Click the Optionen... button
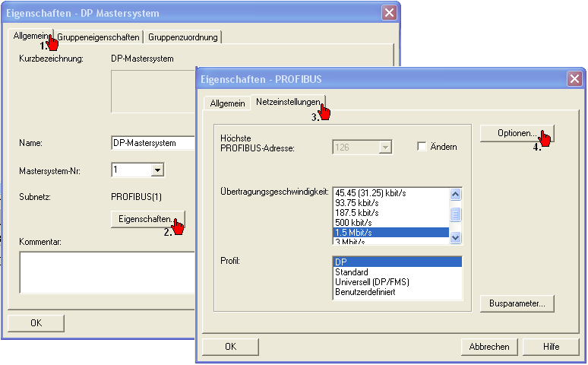Viewport: 588px width, 365px height. click(517, 133)
